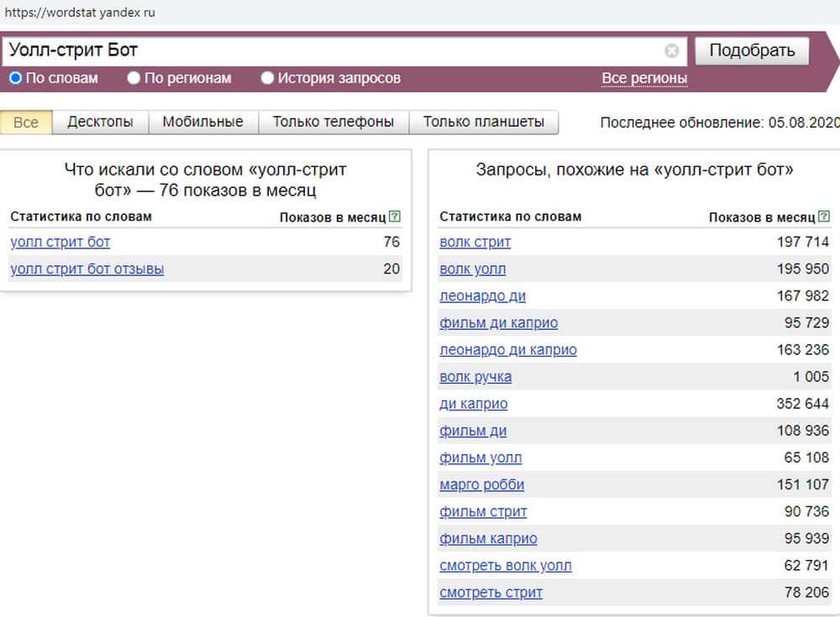
Task: Select the value '167 982' for леонардо ди
Action: 802,295
